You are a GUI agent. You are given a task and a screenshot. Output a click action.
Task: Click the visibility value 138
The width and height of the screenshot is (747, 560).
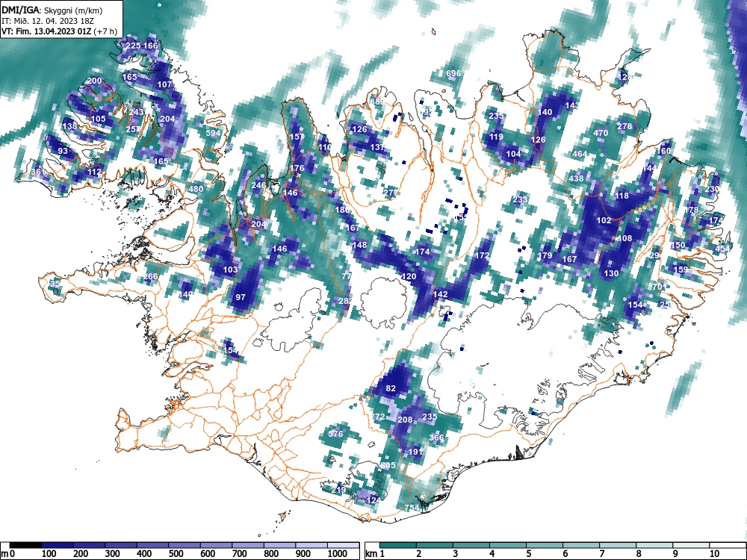point(69,126)
